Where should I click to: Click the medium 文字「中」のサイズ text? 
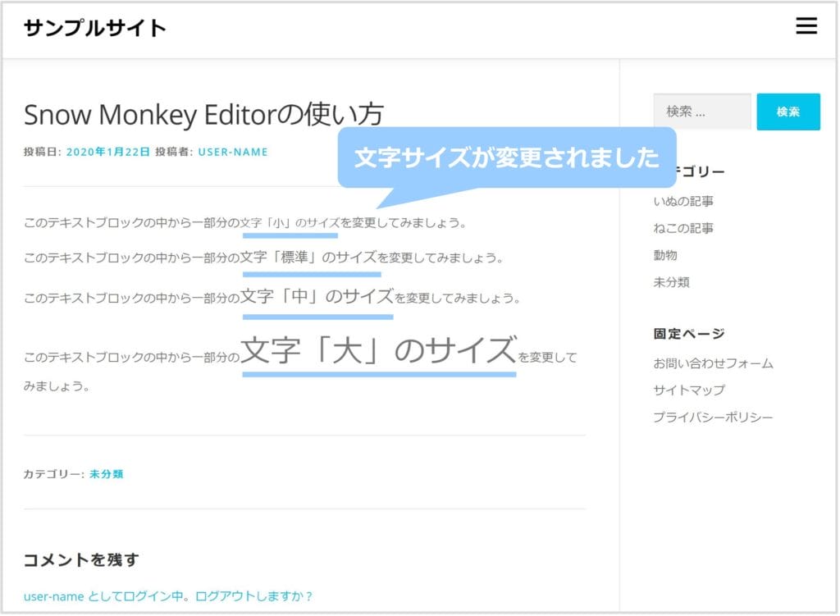[x=317, y=296]
